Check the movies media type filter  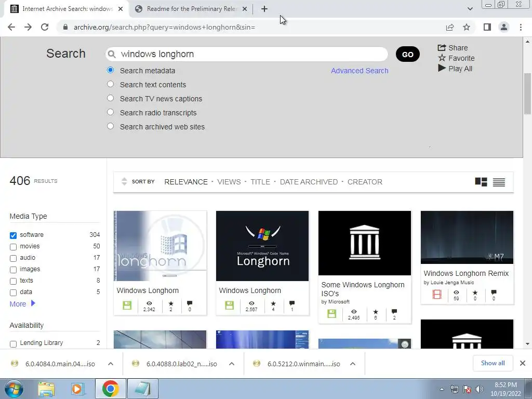click(x=13, y=247)
